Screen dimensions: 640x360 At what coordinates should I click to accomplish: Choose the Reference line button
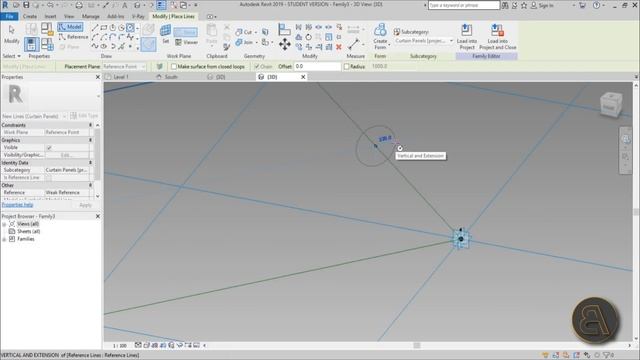pos(73,37)
